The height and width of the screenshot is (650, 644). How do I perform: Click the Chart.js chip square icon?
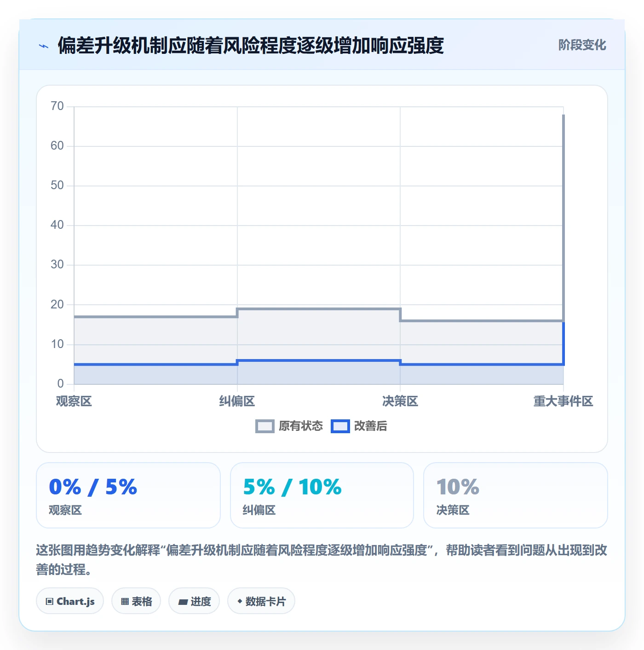pos(50,602)
